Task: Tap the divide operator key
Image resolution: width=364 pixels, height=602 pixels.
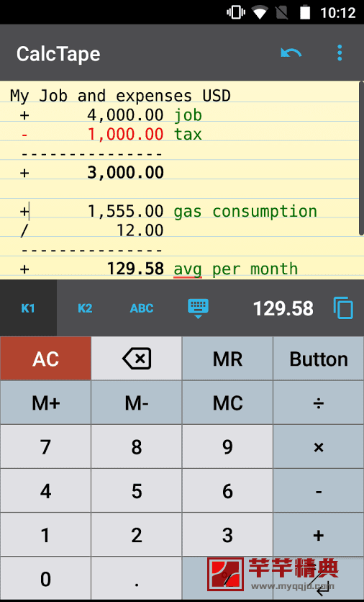Action: [x=319, y=403]
